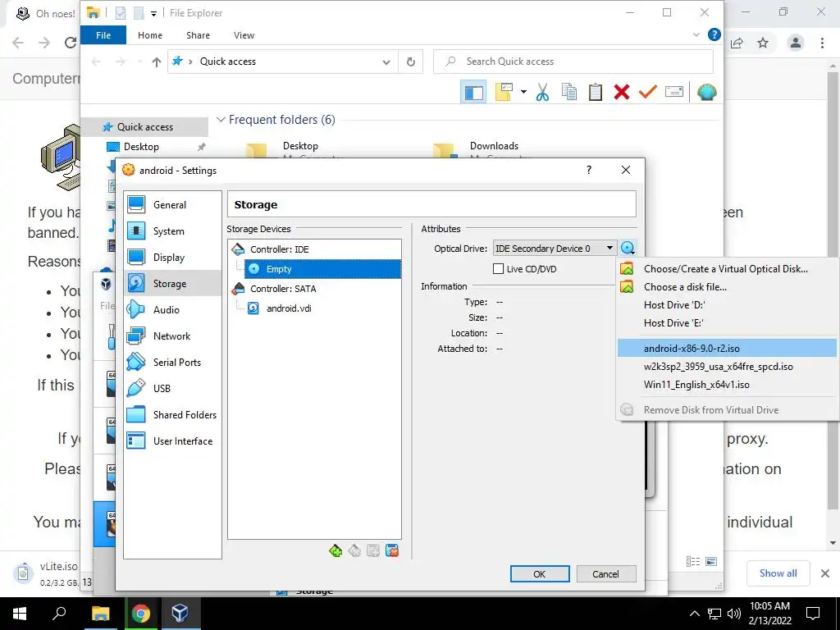This screenshot has width=840, height=630.
Task: Open the File tab in File Explorer
Action: click(103, 35)
